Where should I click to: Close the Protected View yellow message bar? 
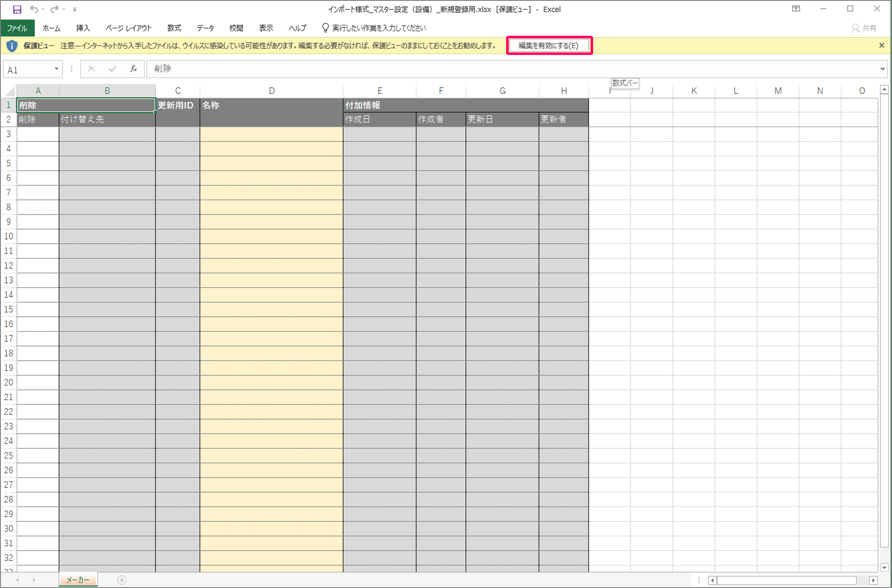click(x=882, y=46)
